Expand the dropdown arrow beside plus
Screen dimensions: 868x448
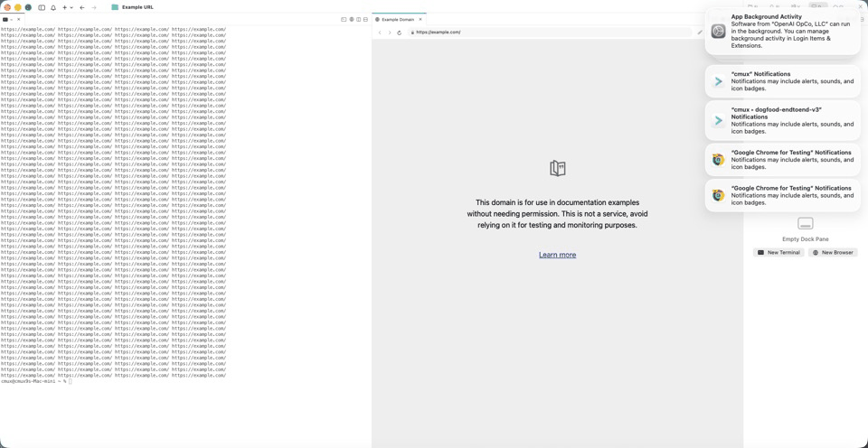pyautogui.click(x=71, y=8)
